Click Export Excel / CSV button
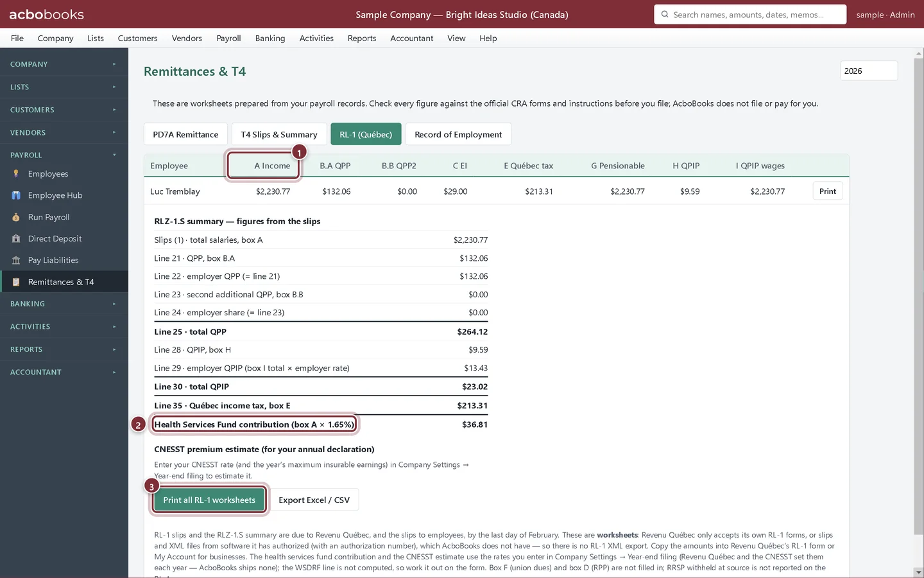The image size is (924, 578). pos(314,500)
